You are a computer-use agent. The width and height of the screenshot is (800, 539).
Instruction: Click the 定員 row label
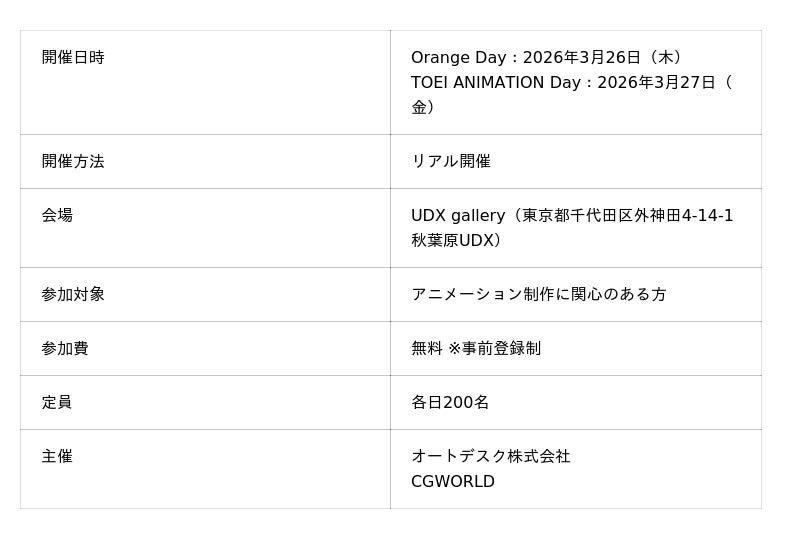click(x=57, y=403)
